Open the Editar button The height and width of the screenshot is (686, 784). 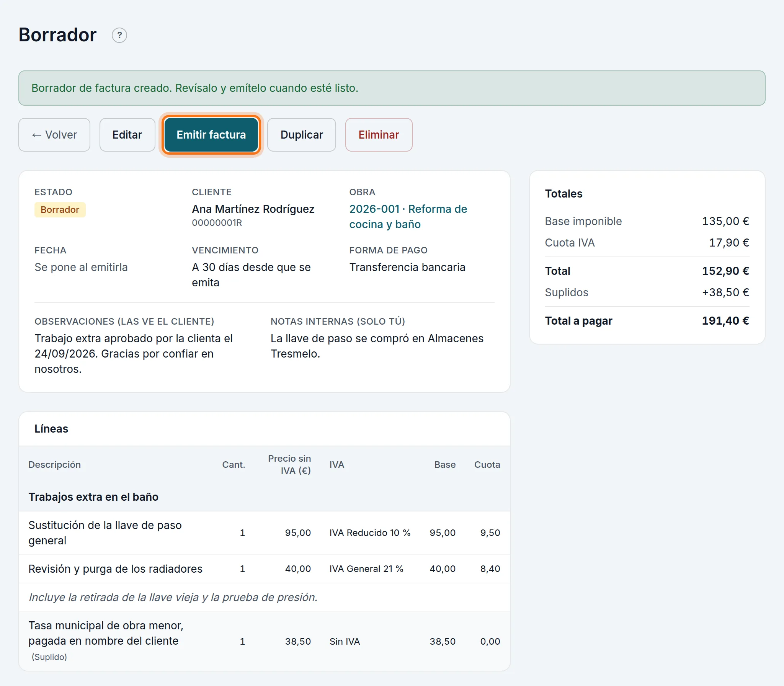pyautogui.click(x=127, y=135)
